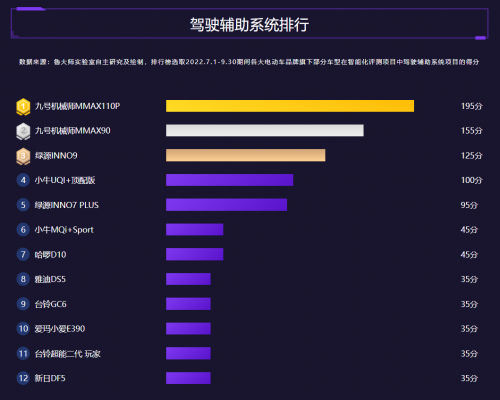The image size is (500, 400).
Task: Click the silver rank 2 medal icon
Action: [23, 131]
